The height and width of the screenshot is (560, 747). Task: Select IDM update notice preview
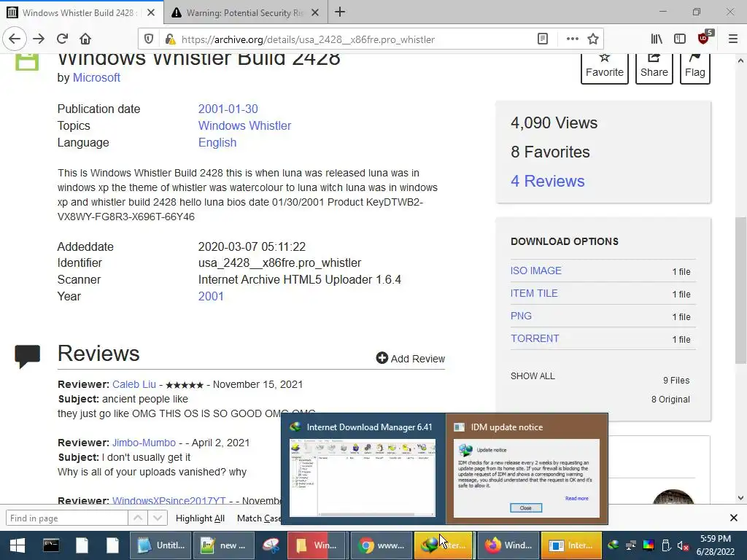pyautogui.click(x=527, y=469)
